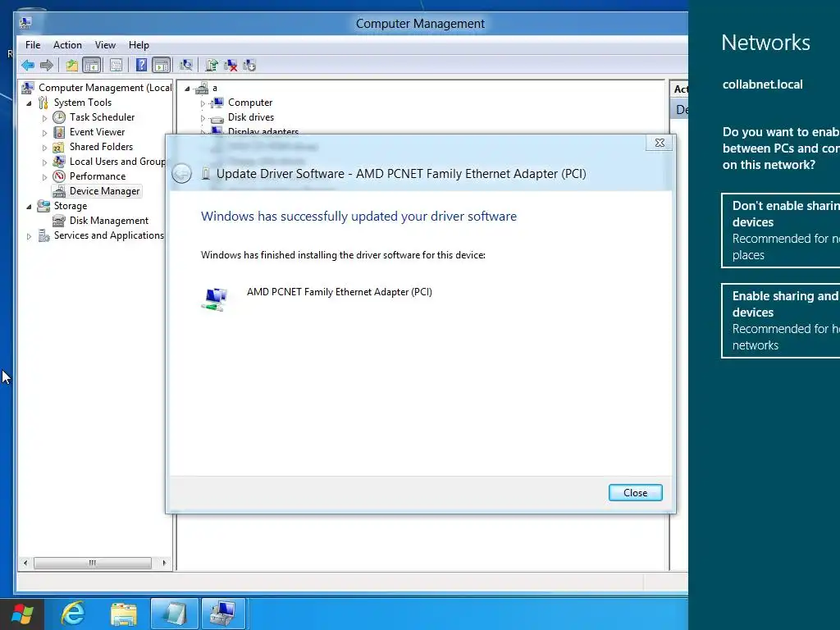The height and width of the screenshot is (630, 840).
Task: Click the Properties toolbar icon
Action: tap(116, 66)
